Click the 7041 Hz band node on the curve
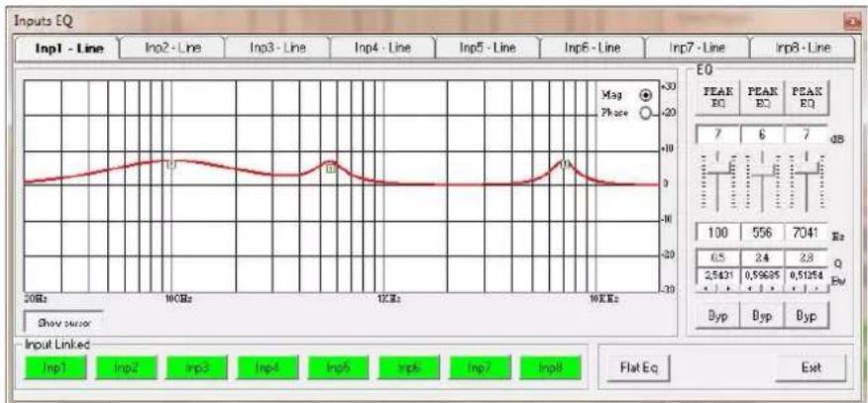The height and width of the screenshot is (403, 868). pyautogui.click(x=565, y=163)
